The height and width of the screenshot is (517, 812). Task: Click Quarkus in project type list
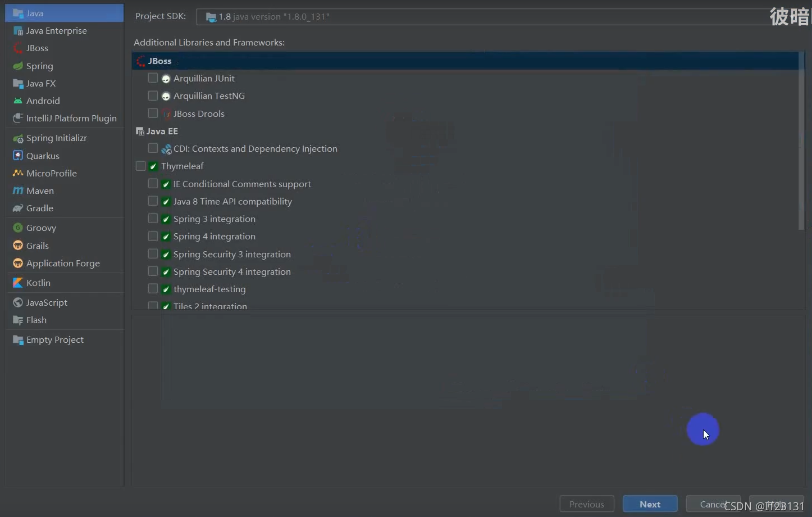pyautogui.click(x=64, y=156)
